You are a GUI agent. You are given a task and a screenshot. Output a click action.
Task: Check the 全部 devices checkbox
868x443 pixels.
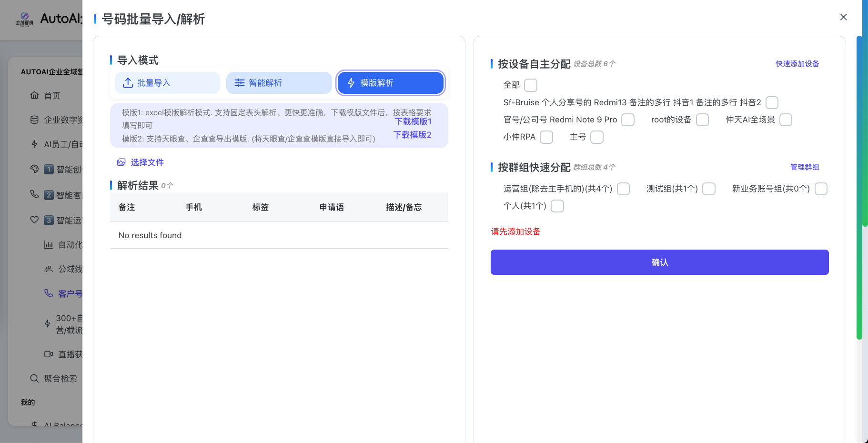[x=530, y=85]
